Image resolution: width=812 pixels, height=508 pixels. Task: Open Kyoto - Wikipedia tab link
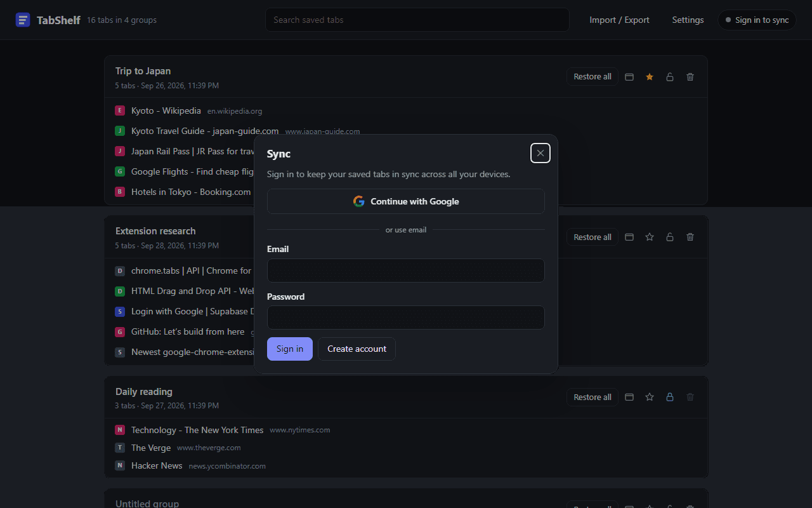tap(166, 110)
